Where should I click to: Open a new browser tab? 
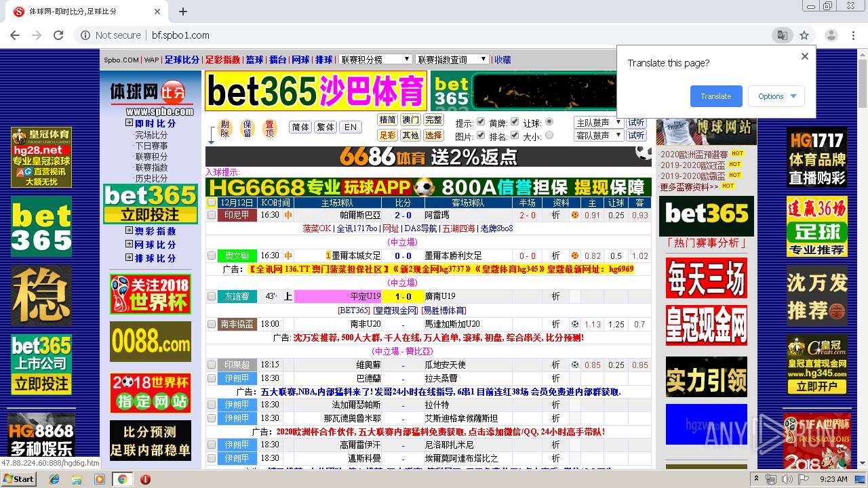coord(183,12)
